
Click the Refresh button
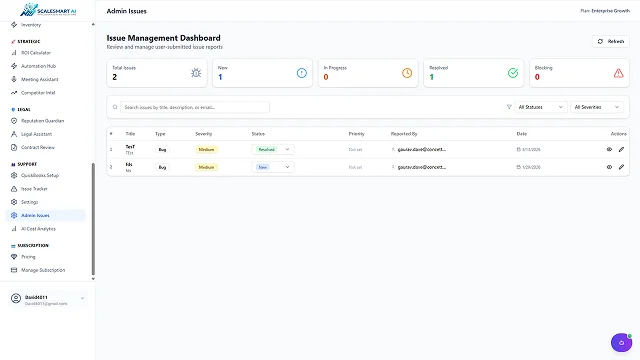click(x=611, y=41)
